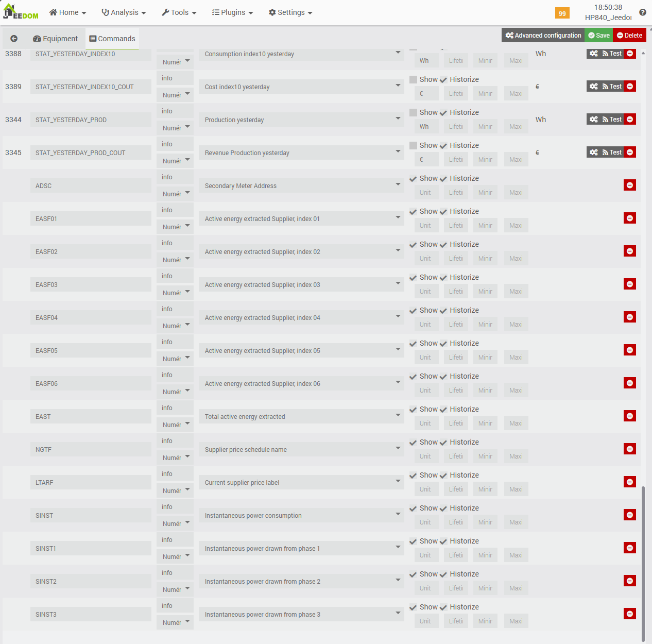Enable Show checkbox for Production yesterday
Viewport: 652px width, 644px height.
pos(413,112)
